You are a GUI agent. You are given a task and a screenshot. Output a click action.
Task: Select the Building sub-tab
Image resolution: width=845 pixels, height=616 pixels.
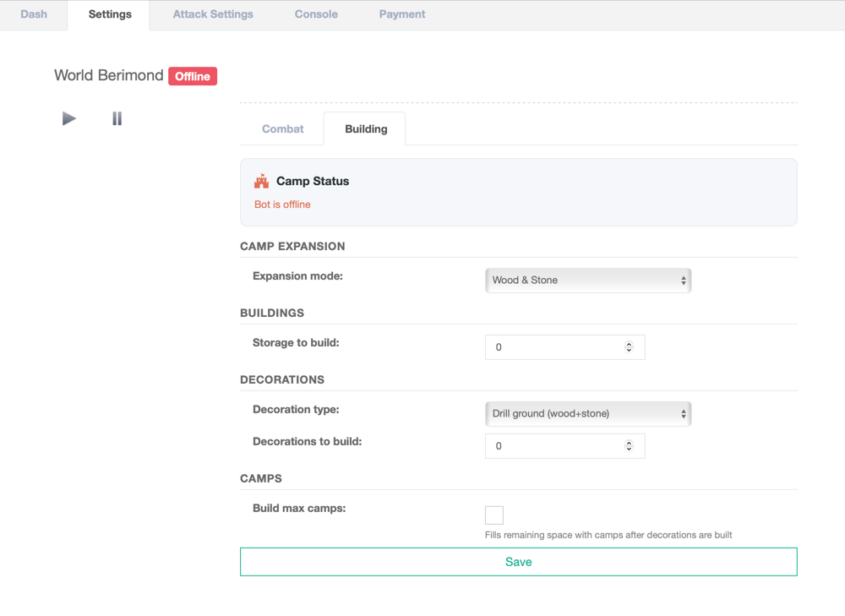tap(366, 129)
